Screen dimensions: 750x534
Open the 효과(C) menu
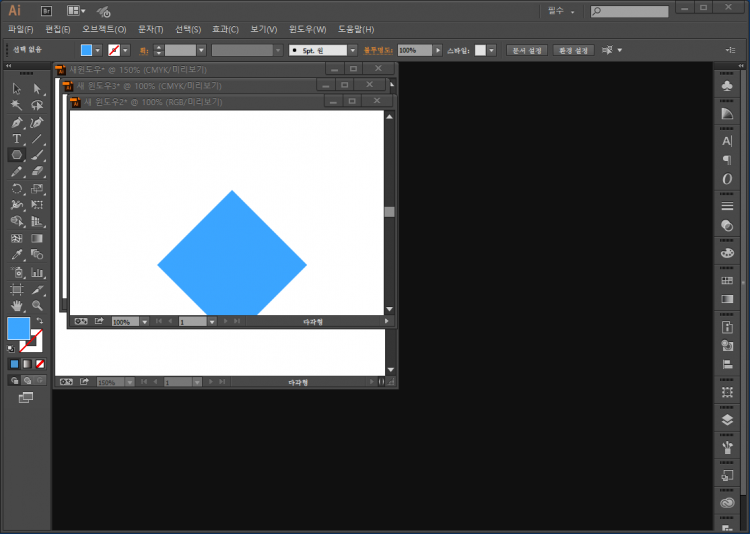225,29
